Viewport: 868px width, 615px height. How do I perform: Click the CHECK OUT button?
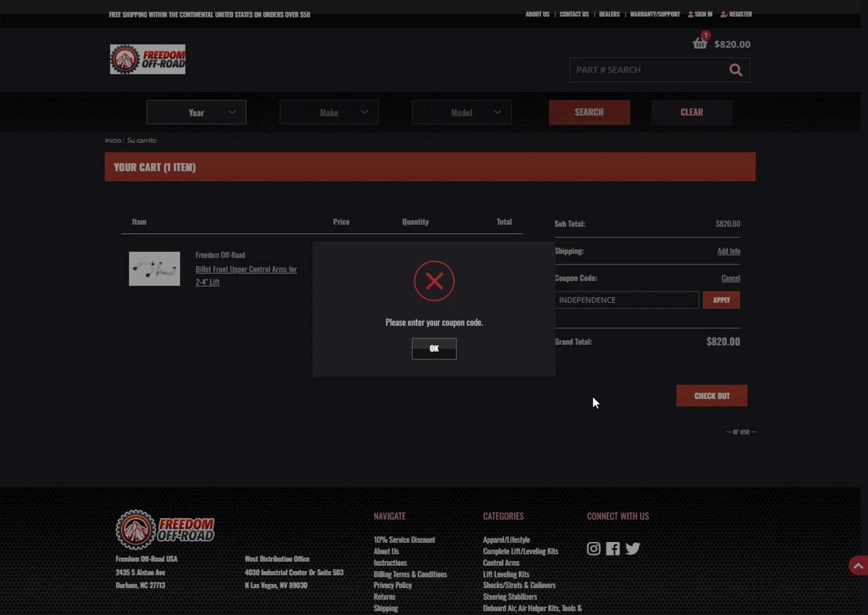[x=712, y=396]
